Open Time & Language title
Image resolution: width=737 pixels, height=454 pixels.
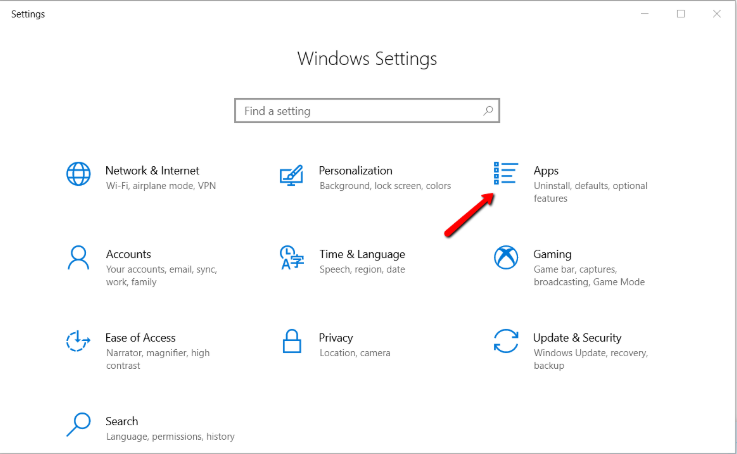362,255
